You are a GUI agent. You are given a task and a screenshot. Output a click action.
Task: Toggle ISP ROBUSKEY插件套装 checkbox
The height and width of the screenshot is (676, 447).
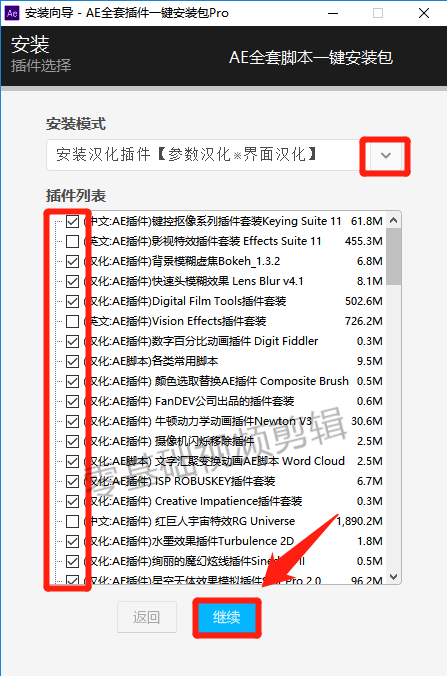(x=72, y=481)
